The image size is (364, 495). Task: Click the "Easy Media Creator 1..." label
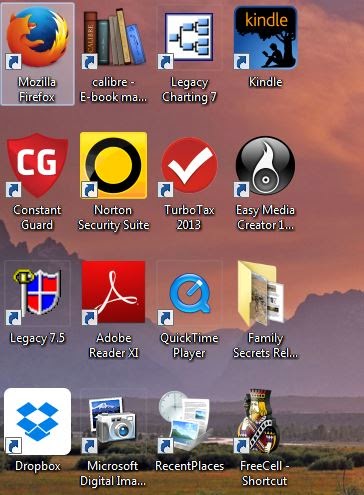click(265, 217)
